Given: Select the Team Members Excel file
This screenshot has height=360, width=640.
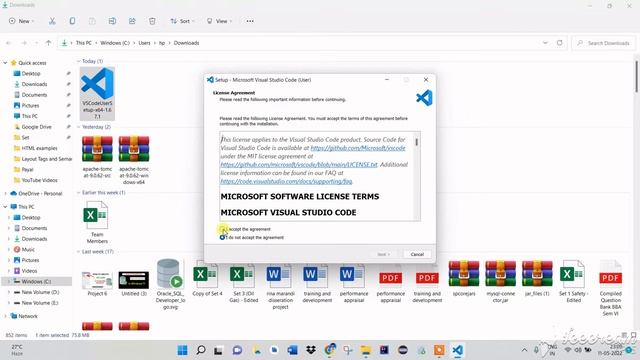Looking at the screenshot, I should [x=97, y=222].
